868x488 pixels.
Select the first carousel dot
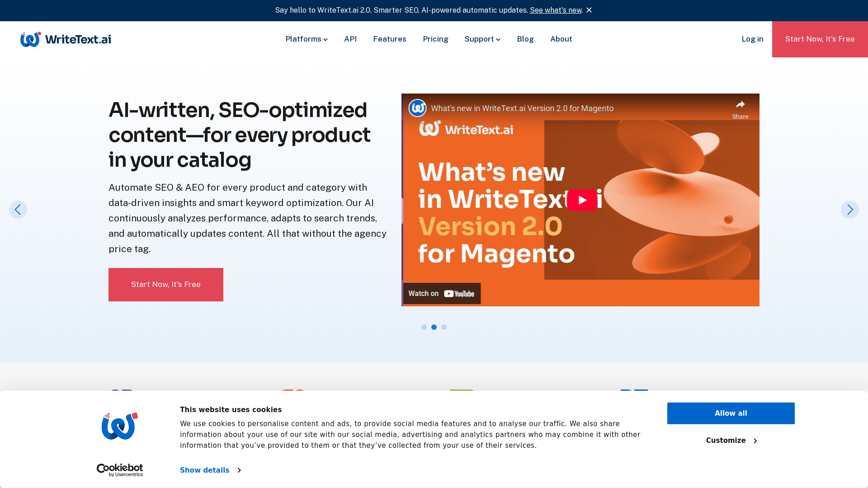point(424,327)
